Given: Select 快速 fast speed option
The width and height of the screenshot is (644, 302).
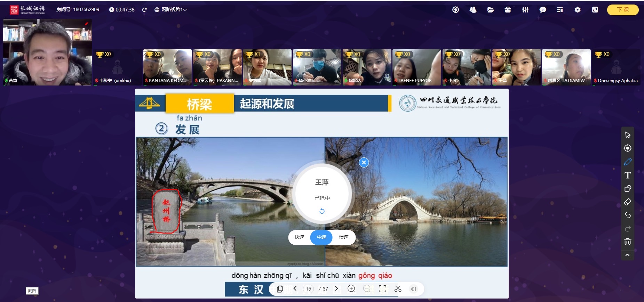Looking at the screenshot, I should pos(299,237).
